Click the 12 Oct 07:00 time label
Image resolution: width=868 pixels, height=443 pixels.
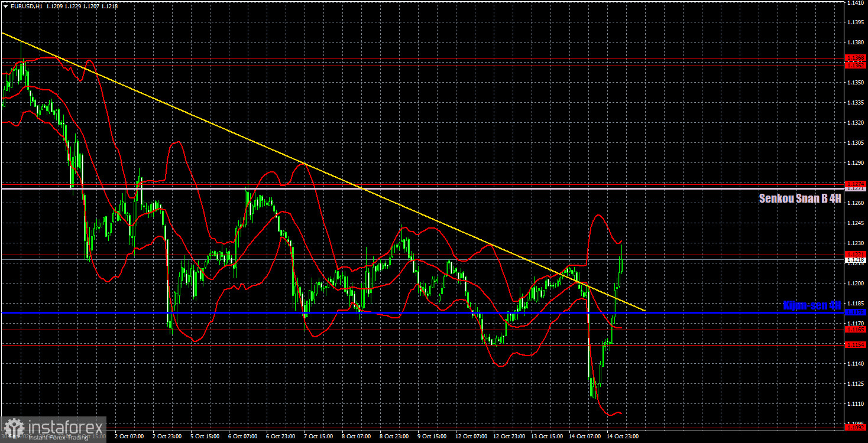click(x=470, y=437)
